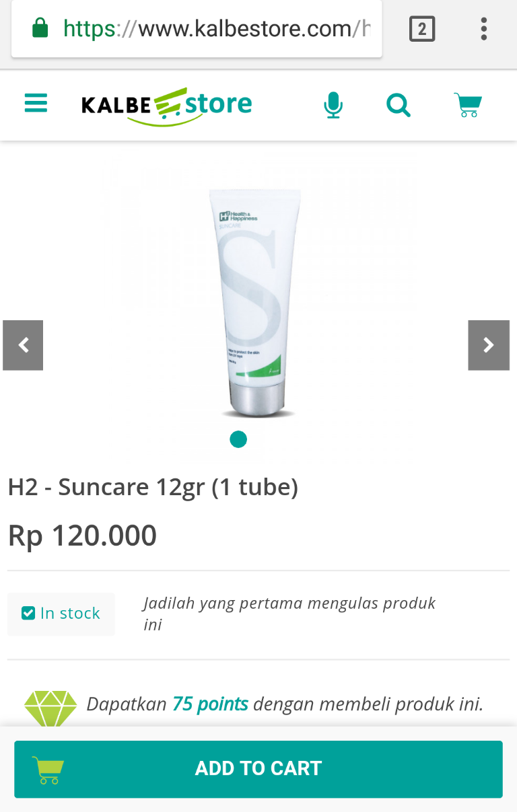Tap the green padlock security icon

tap(40, 28)
